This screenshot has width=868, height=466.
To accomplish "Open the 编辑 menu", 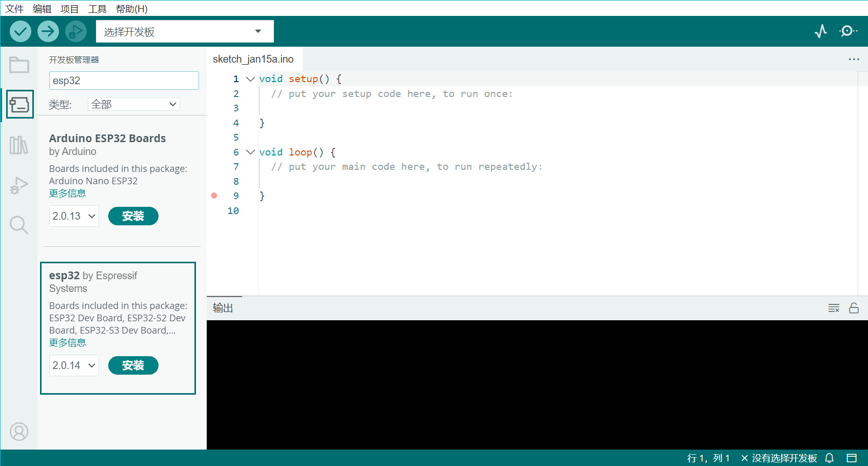I will pos(42,9).
